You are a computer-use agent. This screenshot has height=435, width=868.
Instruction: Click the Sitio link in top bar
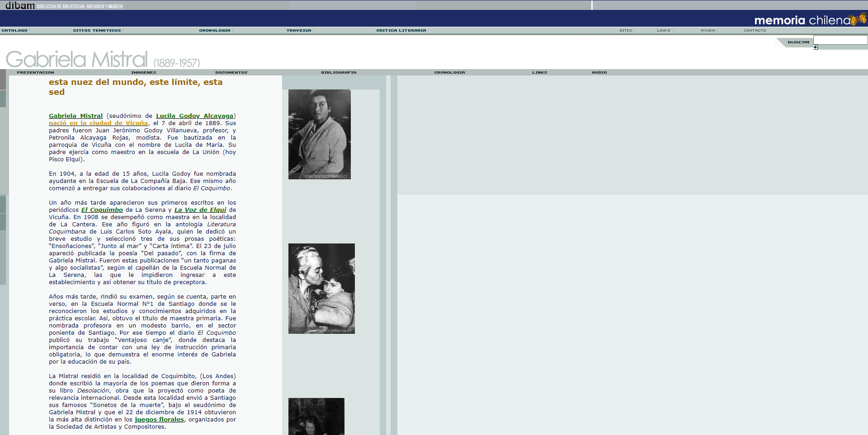click(x=625, y=31)
